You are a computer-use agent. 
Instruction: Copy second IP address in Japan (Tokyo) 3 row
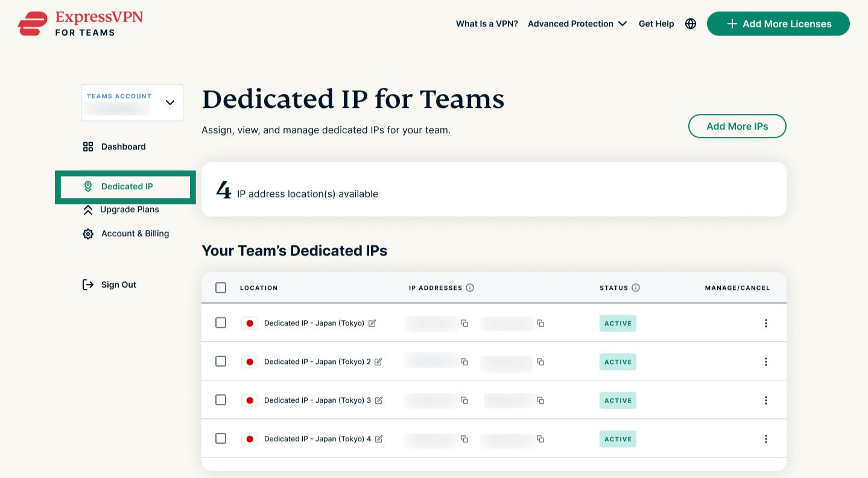[540, 400]
